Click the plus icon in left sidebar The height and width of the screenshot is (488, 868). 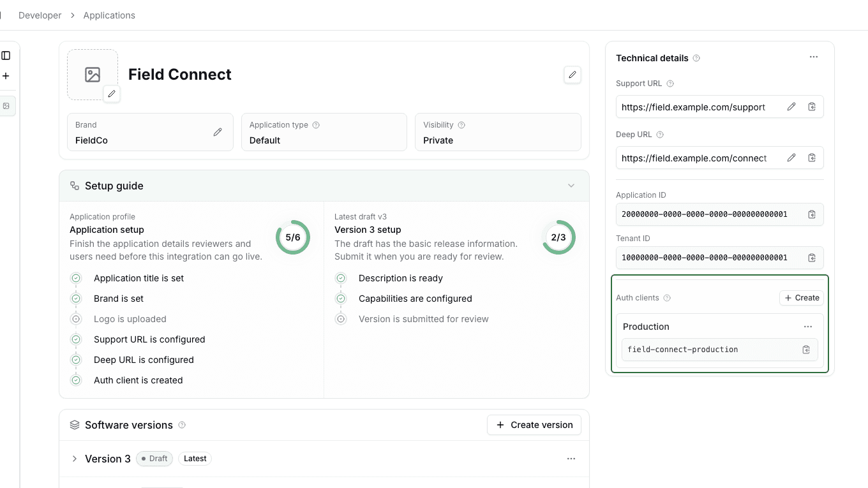[x=6, y=76]
